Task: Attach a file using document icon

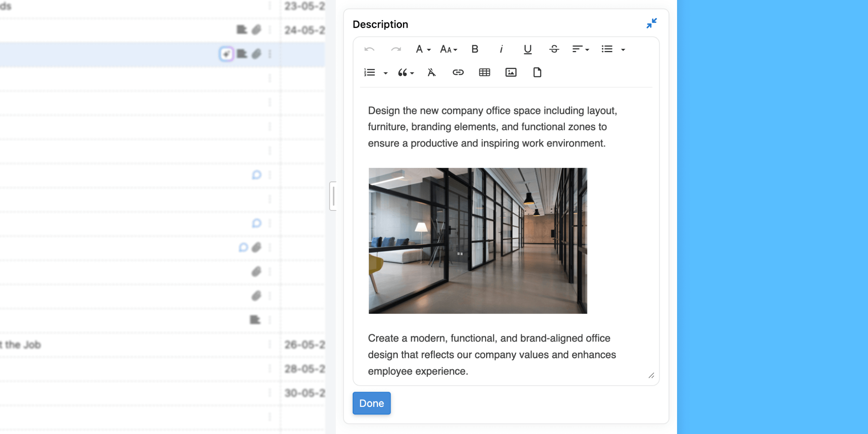Action: pos(537,73)
